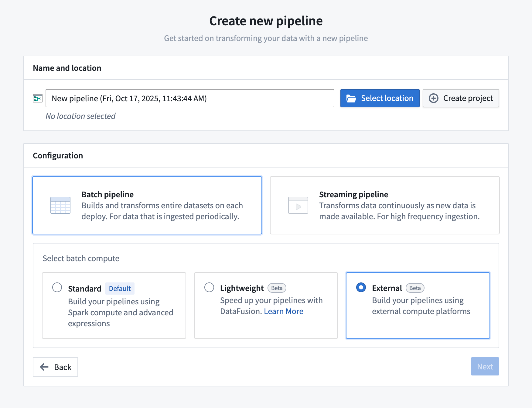The height and width of the screenshot is (408, 532).
Task: Click the plus icon on Create project button
Action: (x=434, y=98)
